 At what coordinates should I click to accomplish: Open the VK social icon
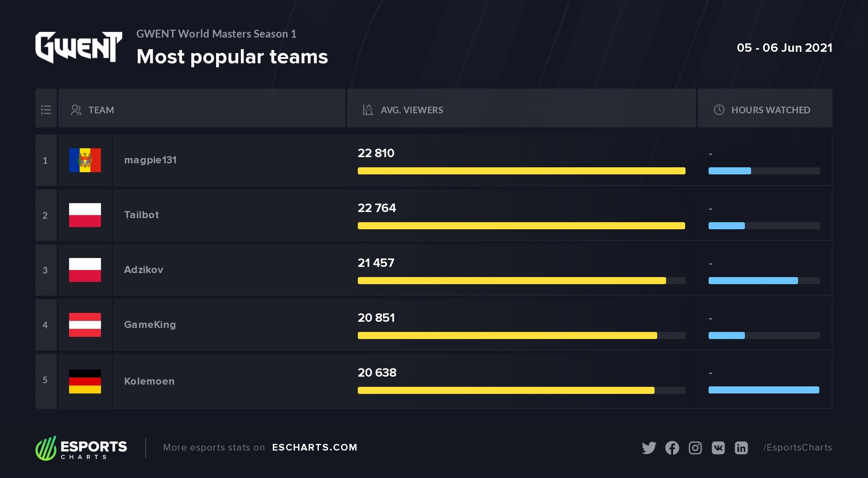pyautogui.click(x=718, y=448)
